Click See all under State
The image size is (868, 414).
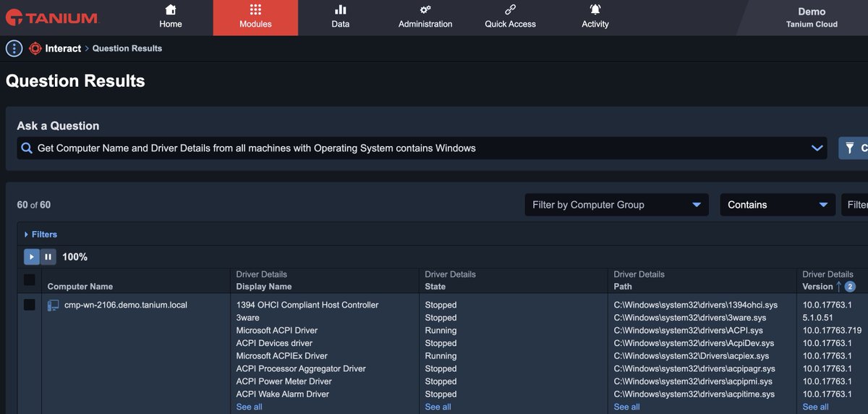click(x=438, y=407)
